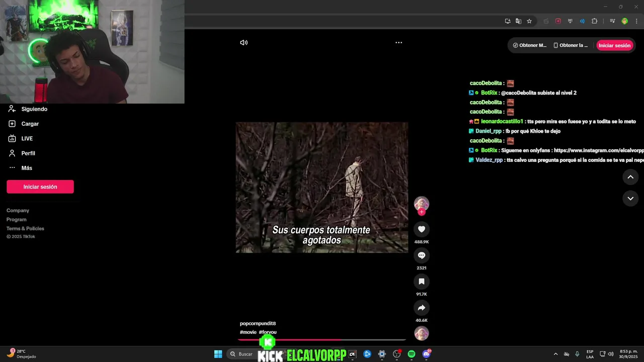Expand the Program footer section
Screen dimensions: 644x362
(x=17, y=220)
